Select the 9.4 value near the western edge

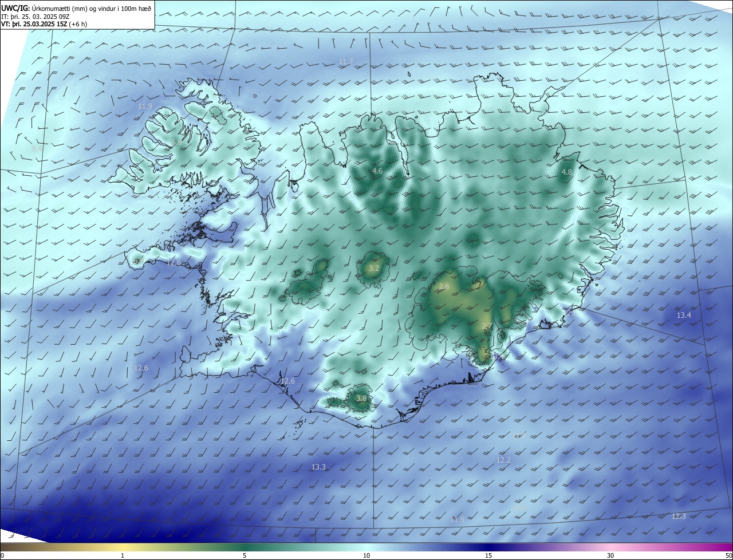[37, 148]
